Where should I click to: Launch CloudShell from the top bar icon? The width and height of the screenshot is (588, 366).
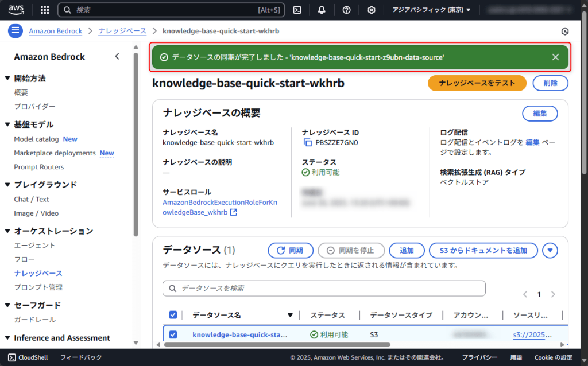point(297,10)
